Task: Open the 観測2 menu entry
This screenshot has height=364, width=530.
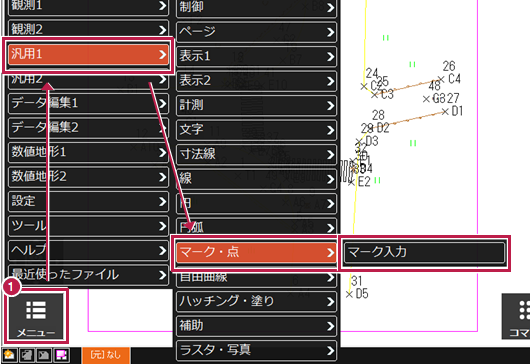Action: point(88,29)
